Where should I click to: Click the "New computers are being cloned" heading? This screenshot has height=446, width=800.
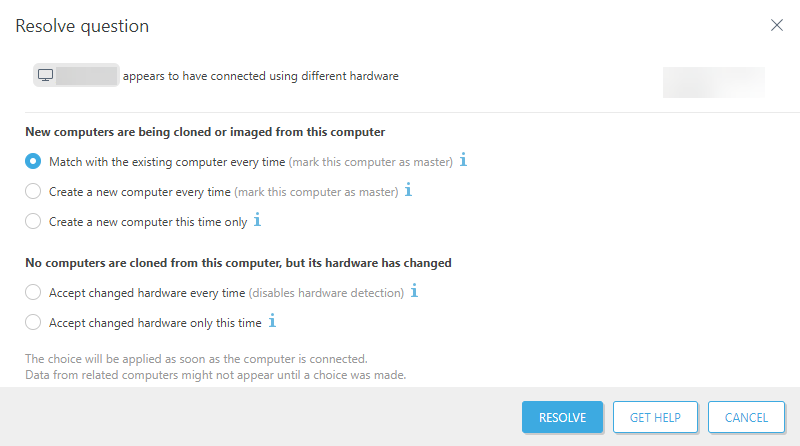[205, 131]
